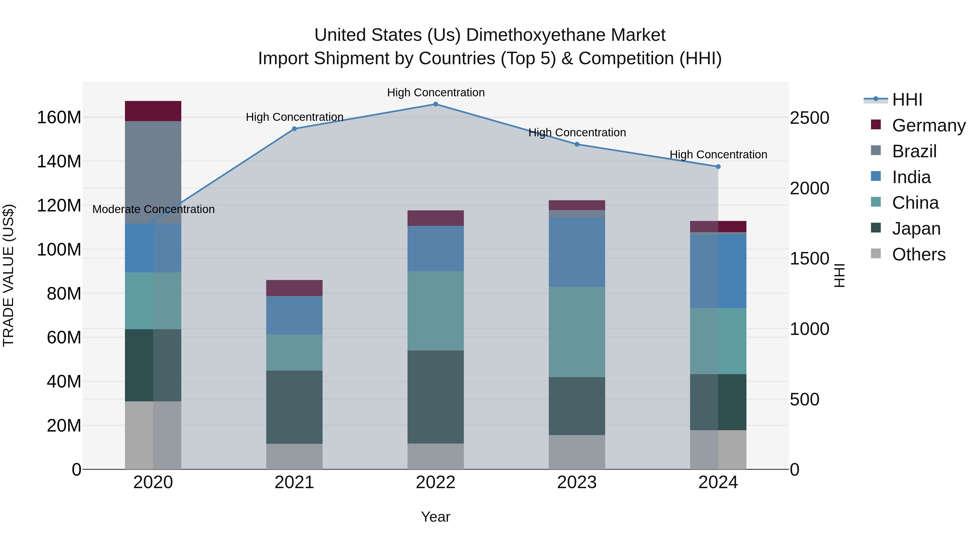Click the HHI data point for 2022
The image size is (980, 551).
[436, 104]
